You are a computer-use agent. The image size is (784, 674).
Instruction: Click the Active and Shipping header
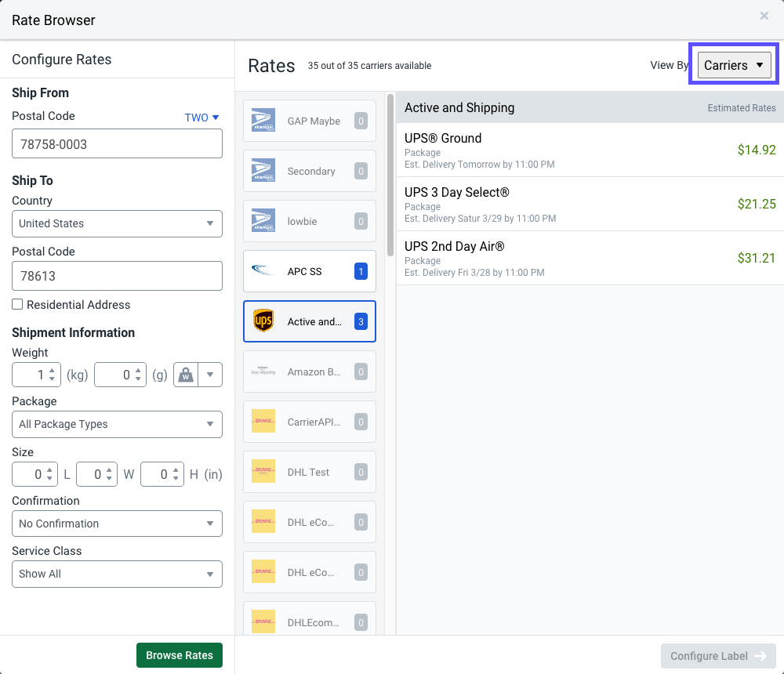coord(459,107)
